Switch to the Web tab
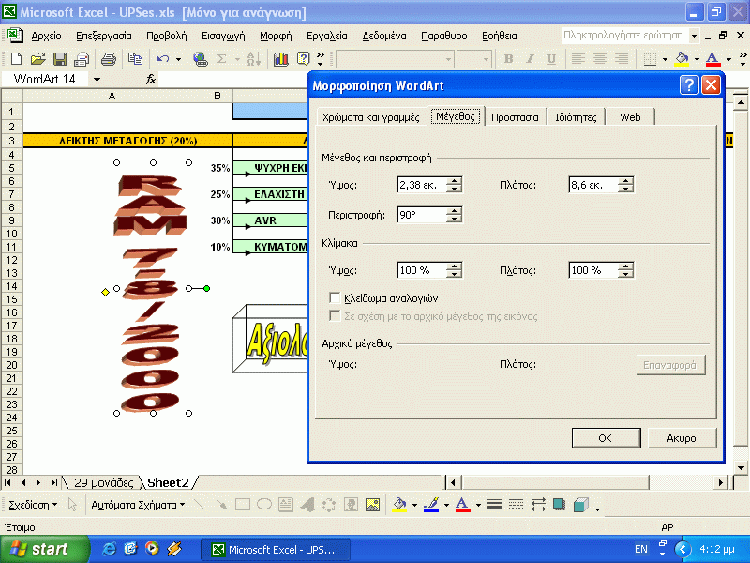This screenshot has height=563, width=750. click(x=630, y=117)
